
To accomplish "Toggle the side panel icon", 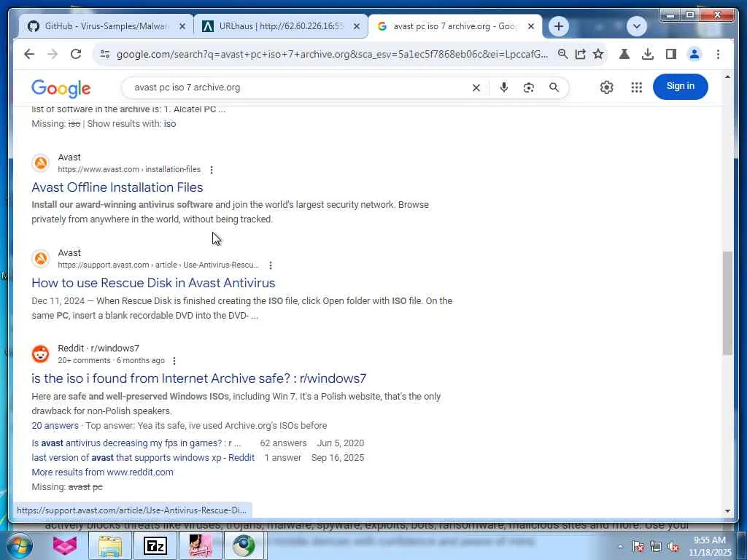I will pos(671,54).
